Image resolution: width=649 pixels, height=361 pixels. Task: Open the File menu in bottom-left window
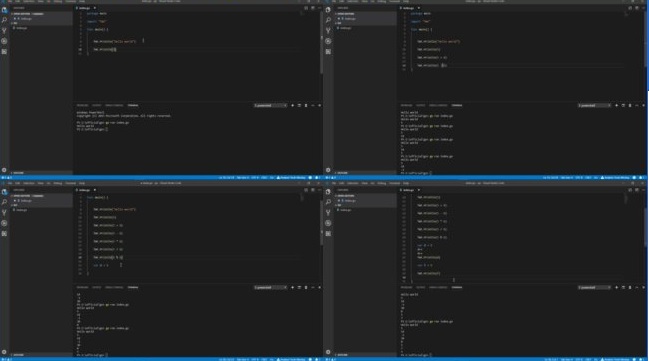tap(10, 183)
